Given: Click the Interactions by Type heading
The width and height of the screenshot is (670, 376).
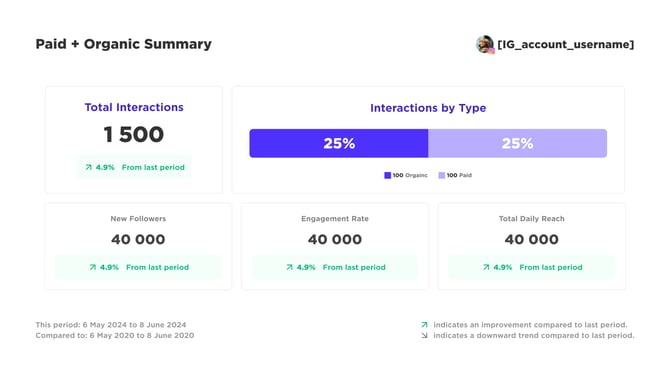Looking at the screenshot, I should pos(428,108).
